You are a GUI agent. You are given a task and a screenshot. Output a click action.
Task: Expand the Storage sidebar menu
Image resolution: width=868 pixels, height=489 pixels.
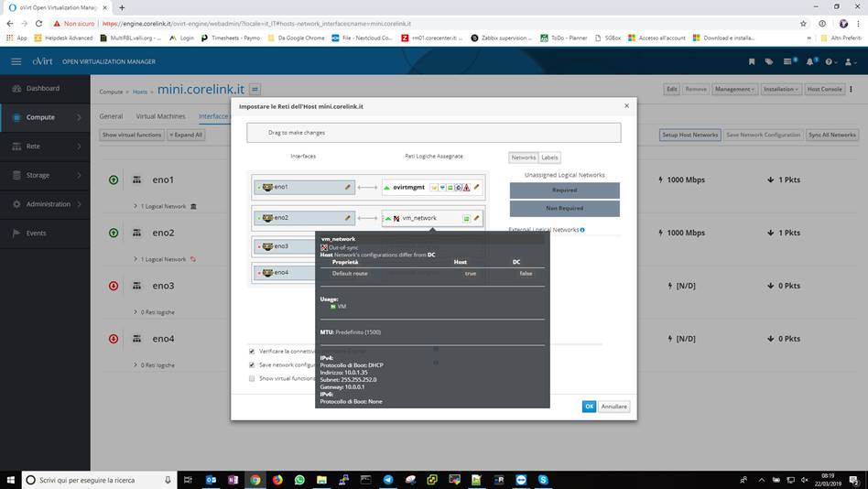pos(46,175)
